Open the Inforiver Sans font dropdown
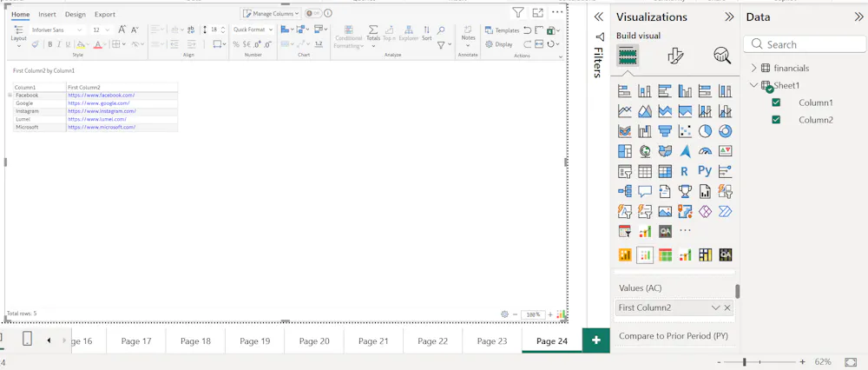The height and width of the screenshot is (370, 868). tap(56, 30)
